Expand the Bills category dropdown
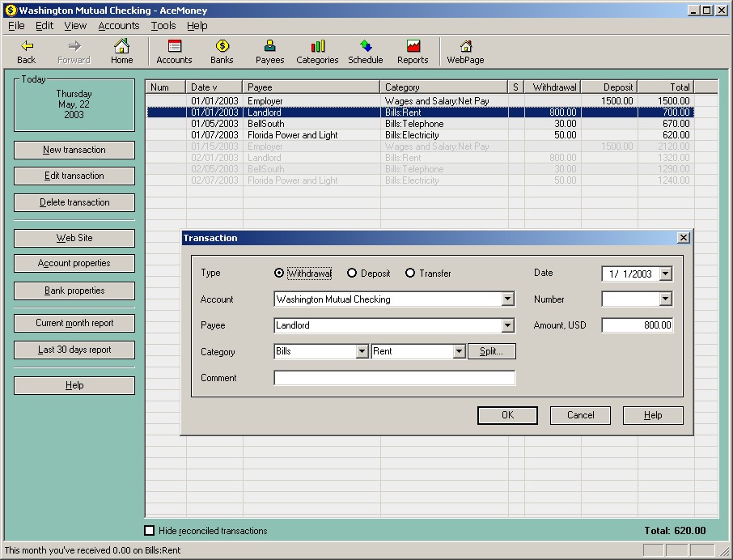This screenshot has height=560, width=733. click(362, 351)
